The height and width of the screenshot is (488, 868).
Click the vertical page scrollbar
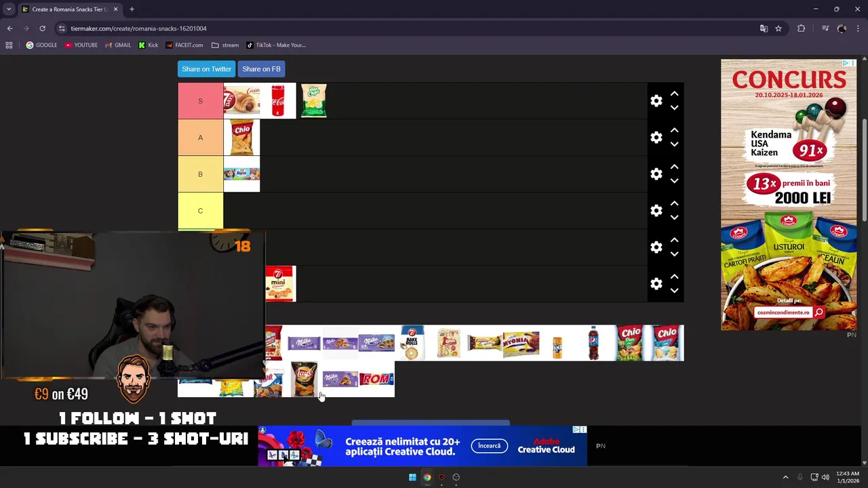(x=864, y=169)
